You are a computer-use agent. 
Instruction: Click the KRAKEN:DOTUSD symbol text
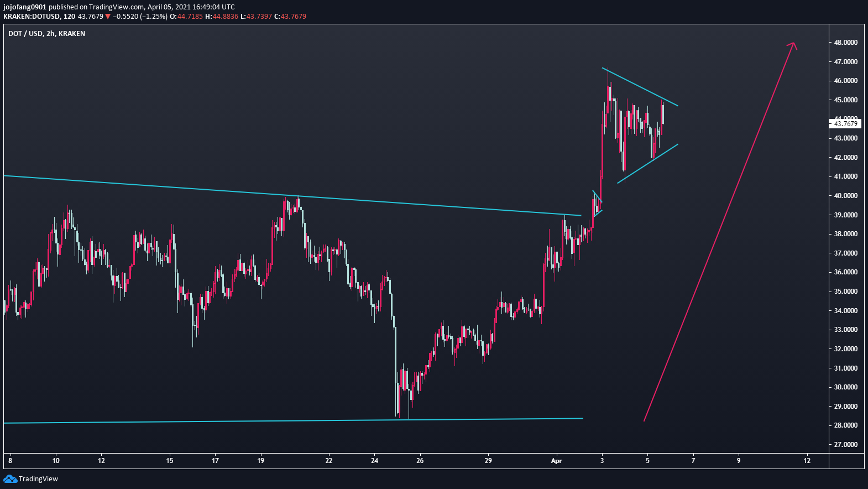pyautogui.click(x=32, y=17)
